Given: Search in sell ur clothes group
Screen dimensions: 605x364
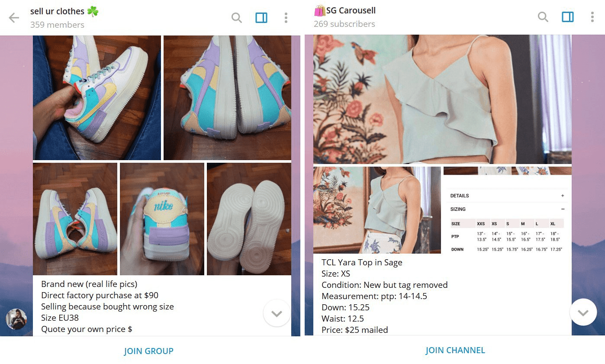Looking at the screenshot, I should 236,18.
